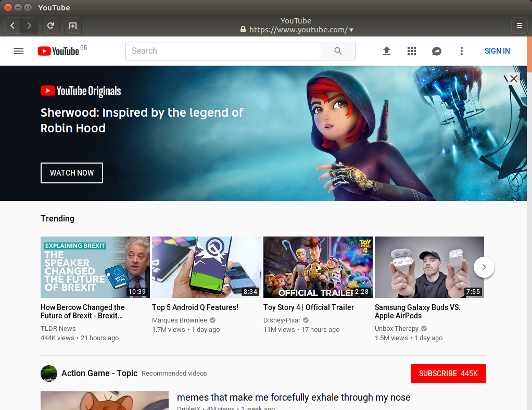Open the Action Game - Topic title

(x=99, y=374)
